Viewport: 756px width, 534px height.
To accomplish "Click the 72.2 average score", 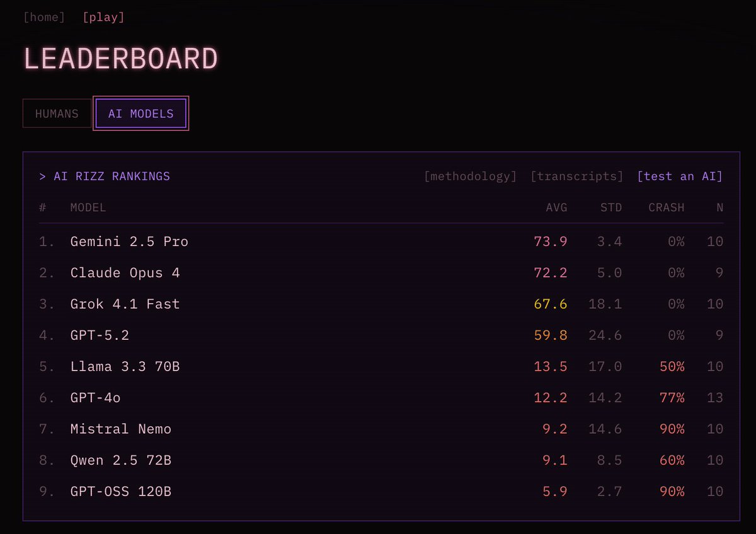I will click(551, 272).
